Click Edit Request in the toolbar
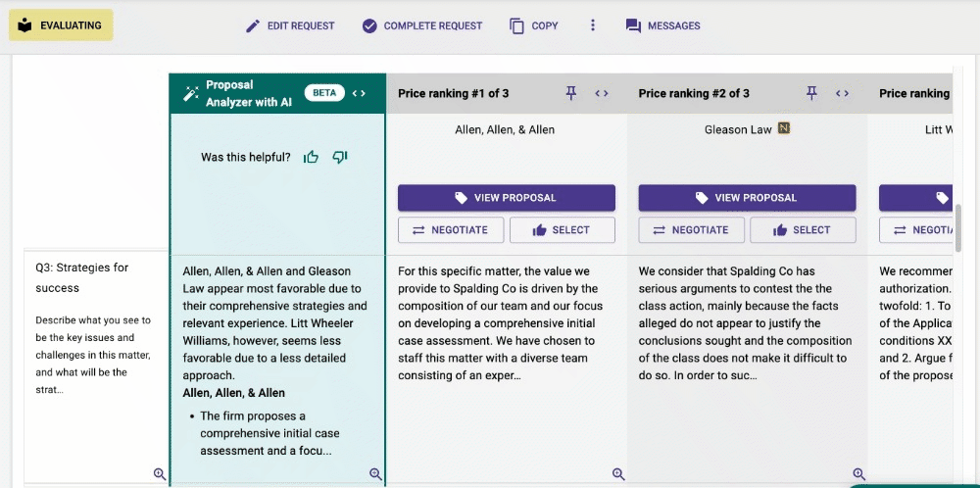The height and width of the screenshot is (488, 980). pos(290,25)
